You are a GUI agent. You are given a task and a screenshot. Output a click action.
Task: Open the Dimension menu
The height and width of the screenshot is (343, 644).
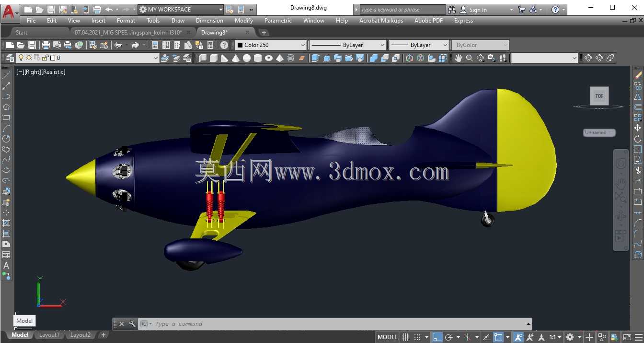point(209,21)
